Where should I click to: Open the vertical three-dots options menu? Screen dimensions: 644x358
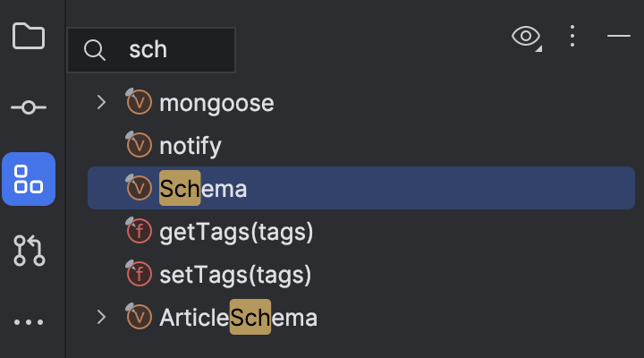[x=572, y=36]
